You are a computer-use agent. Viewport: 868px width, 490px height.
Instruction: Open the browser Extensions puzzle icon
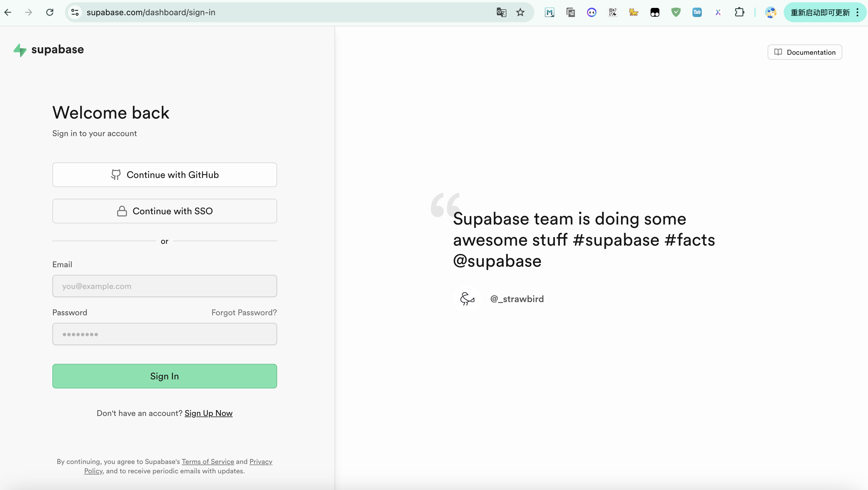(x=739, y=13)
